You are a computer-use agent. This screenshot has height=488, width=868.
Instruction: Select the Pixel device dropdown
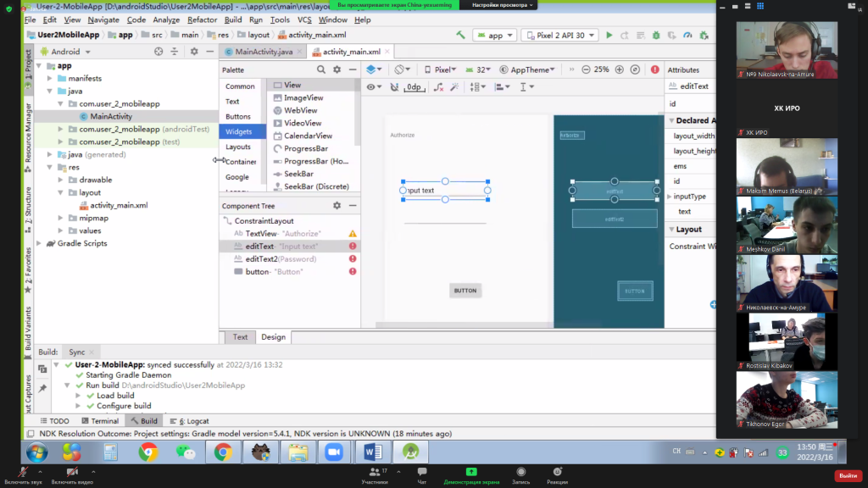click(441, 69)
